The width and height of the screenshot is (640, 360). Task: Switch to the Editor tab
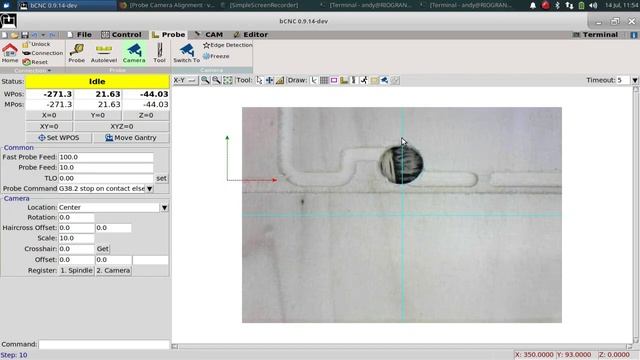(x=251, y=35)
